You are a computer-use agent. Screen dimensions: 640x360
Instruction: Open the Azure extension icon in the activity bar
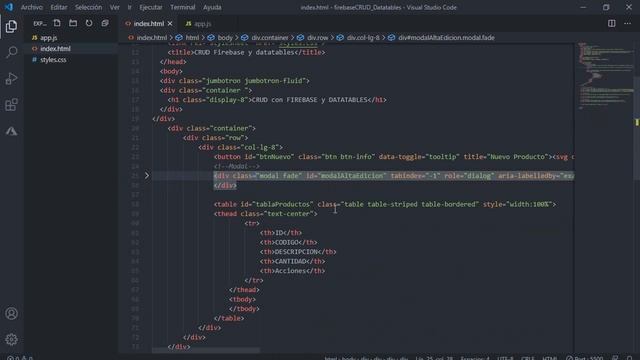(x=11, y=131)
